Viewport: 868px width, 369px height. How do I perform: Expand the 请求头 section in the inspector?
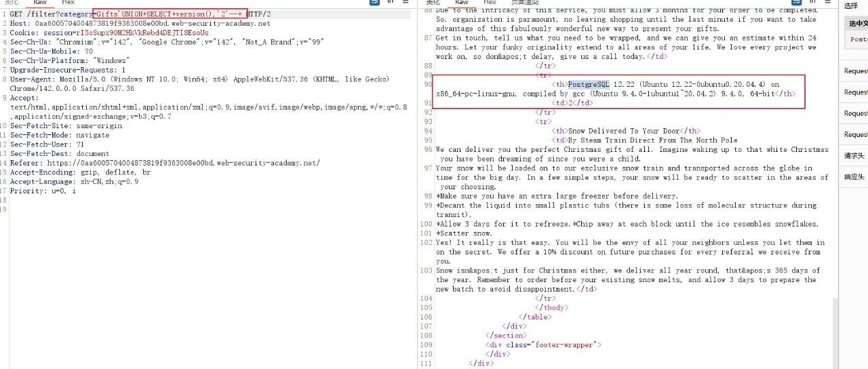[x=854, y=155]
